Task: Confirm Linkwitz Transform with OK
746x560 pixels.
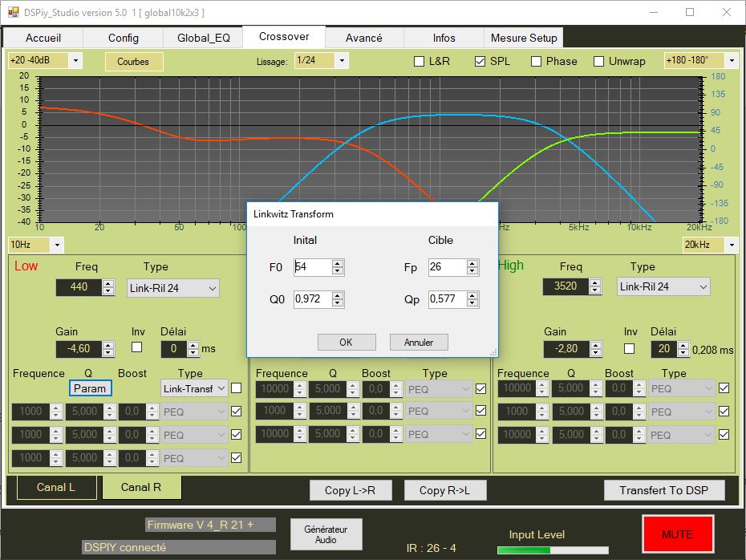Action: [346, 342]
